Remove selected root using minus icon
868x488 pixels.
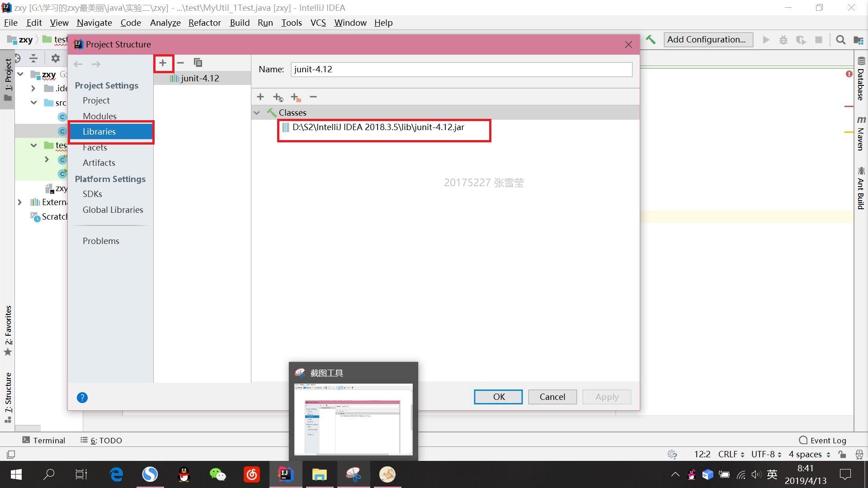pos(313,97)
